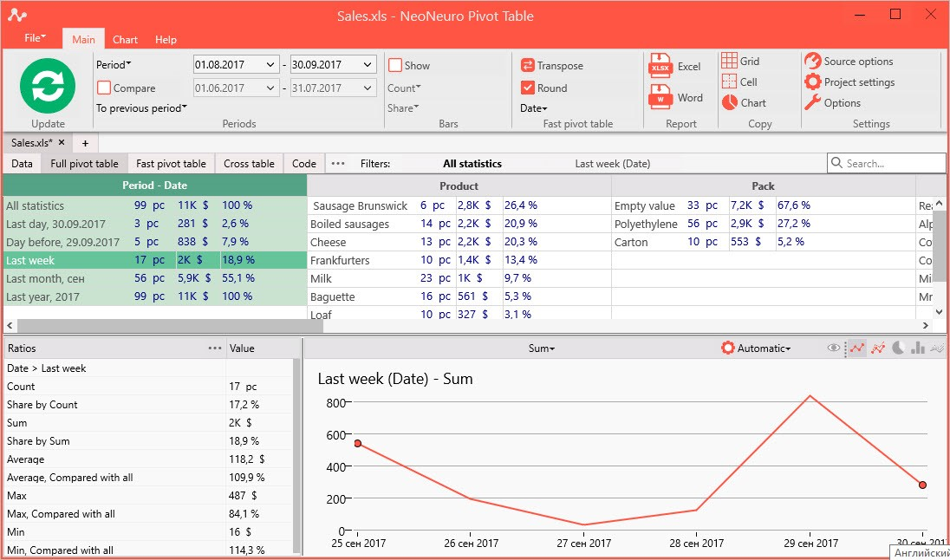The width and height of the screenshot is (950, 560).
Task: Export report to Word
Action: (675, 97)
